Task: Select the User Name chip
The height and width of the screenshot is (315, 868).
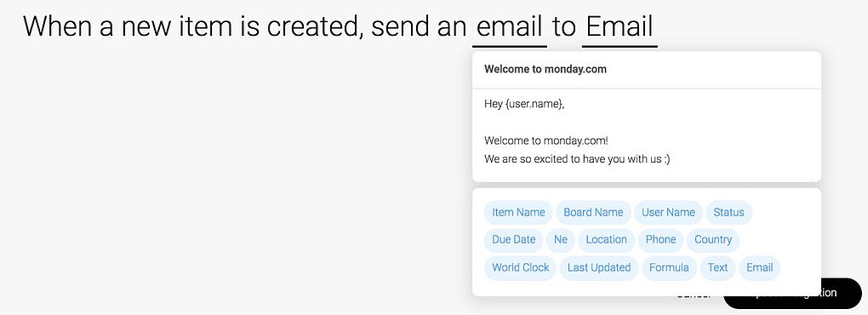Action: pos(668,213)
